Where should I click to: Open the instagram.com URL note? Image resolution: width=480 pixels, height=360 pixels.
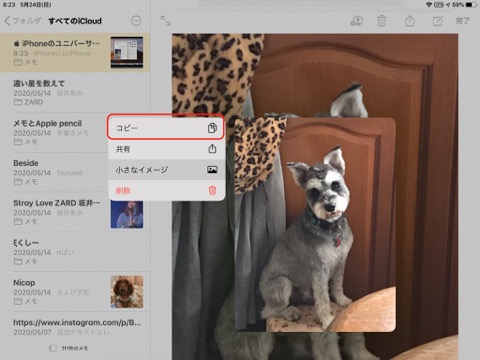pos(75,327)
